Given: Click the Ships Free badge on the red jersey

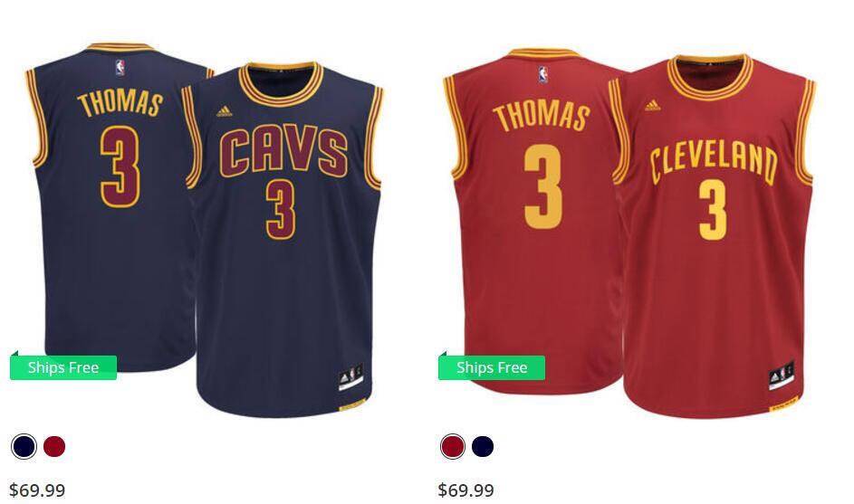Looking at the screenshot, I should (492, 366).
